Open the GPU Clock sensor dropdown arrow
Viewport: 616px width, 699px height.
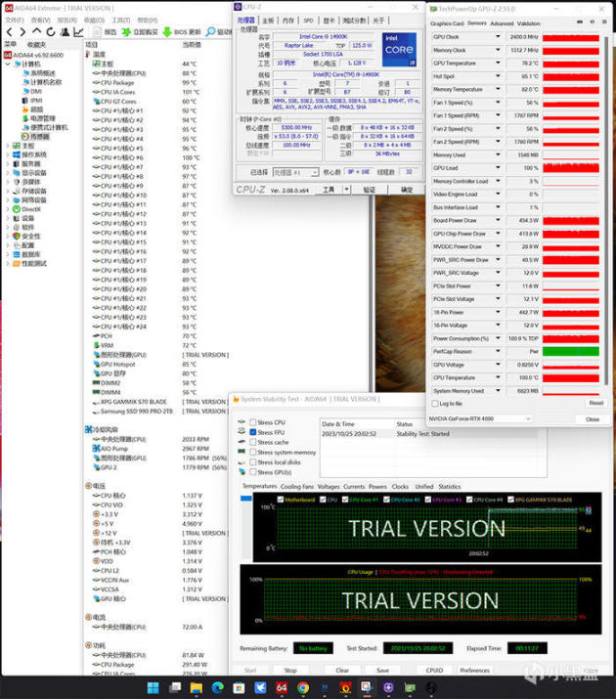click(x=498, y=37)
